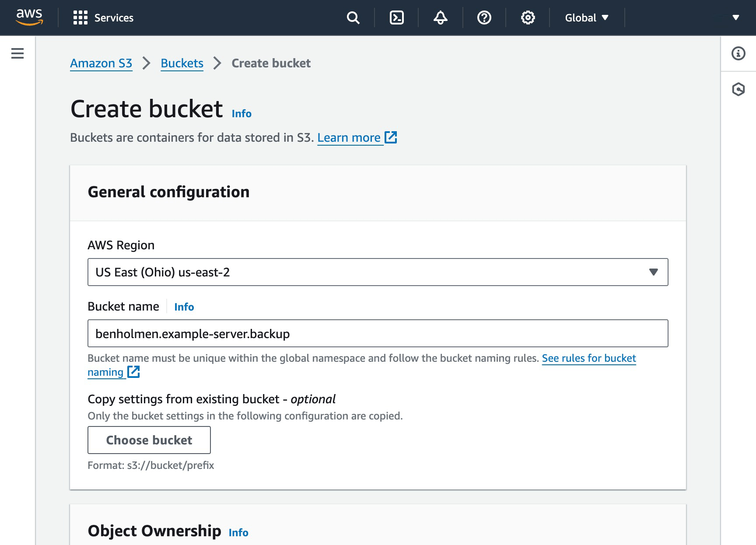The width and height of the screenshot is (756, 545).
Task: Open CloudShell from the top toolbar
Action: 396,17
